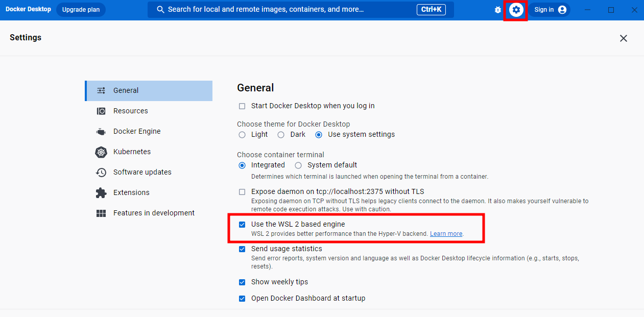Select the Dark theme radio button
The width and height of the screenshot is (644, 317).
[x=281, y=135]
